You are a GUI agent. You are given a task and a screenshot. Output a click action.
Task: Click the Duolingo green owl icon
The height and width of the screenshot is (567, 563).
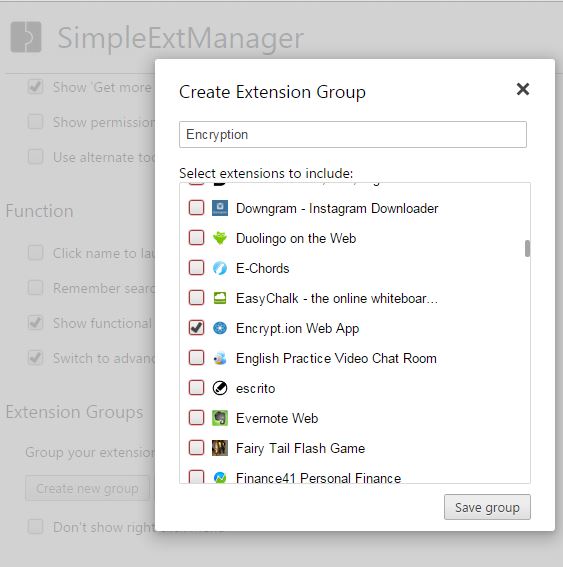(x=220, y=238)
